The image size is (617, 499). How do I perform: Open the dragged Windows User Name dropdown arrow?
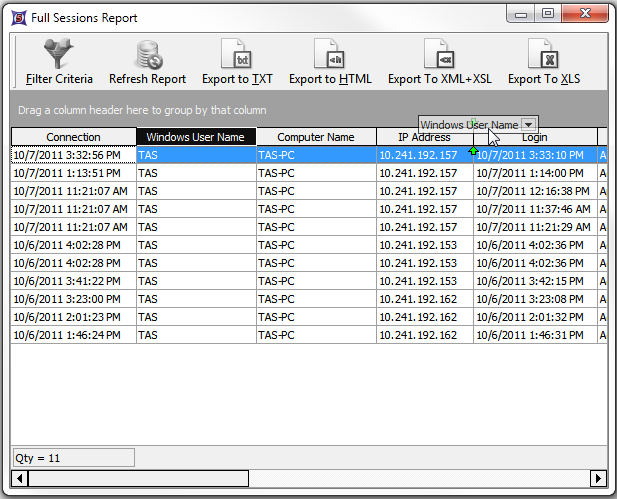pyautogui.click(x=528, y=125)
